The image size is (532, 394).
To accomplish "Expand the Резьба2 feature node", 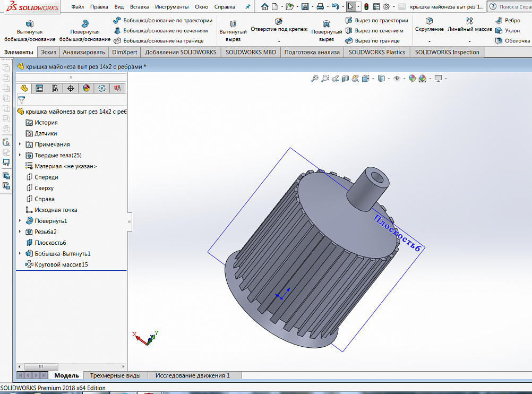I will (x=20, y=232).
